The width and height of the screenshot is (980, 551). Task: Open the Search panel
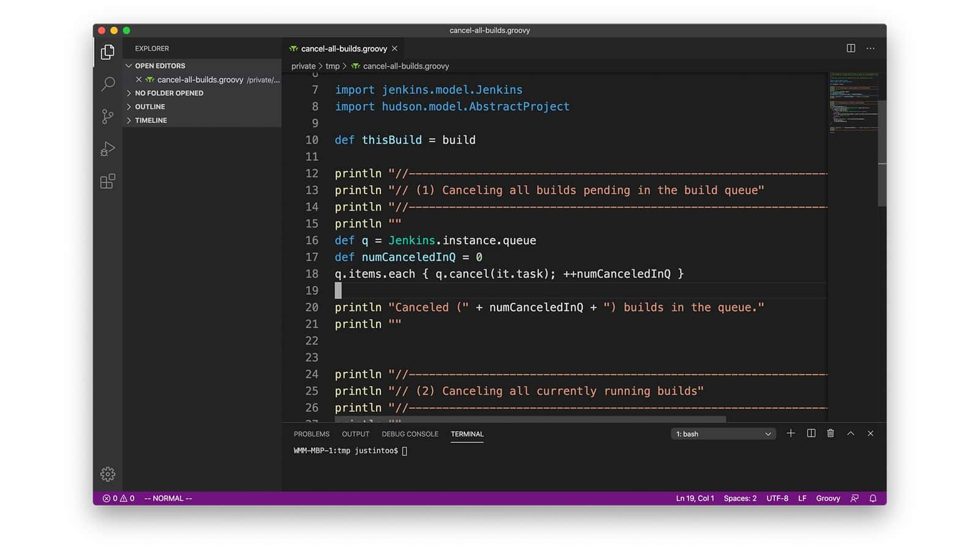[x=108, y=84]
